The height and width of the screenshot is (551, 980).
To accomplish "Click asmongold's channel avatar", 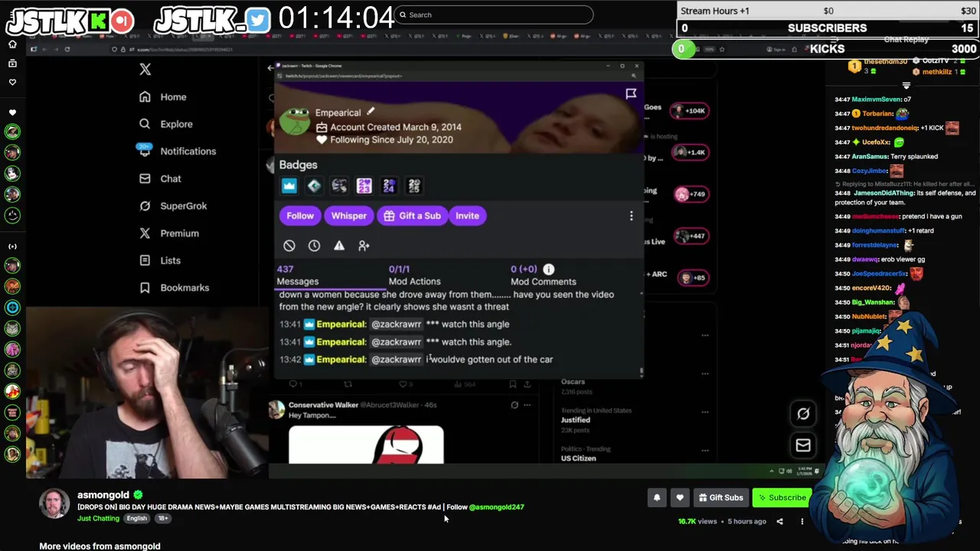I will click(54, 504).
